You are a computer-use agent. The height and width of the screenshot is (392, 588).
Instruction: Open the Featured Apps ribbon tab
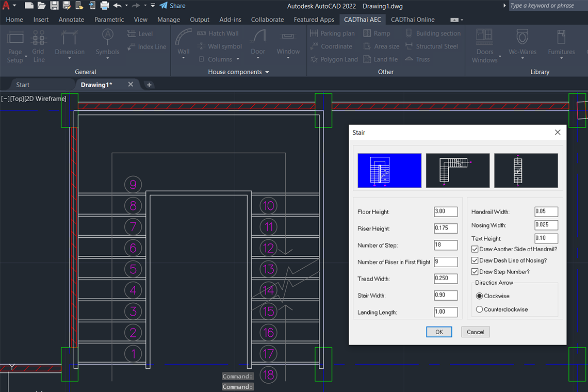point(314,20)
